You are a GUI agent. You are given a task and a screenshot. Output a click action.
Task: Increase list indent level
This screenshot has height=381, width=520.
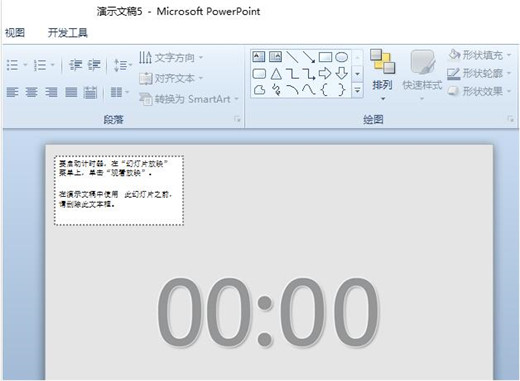[94, 65]
